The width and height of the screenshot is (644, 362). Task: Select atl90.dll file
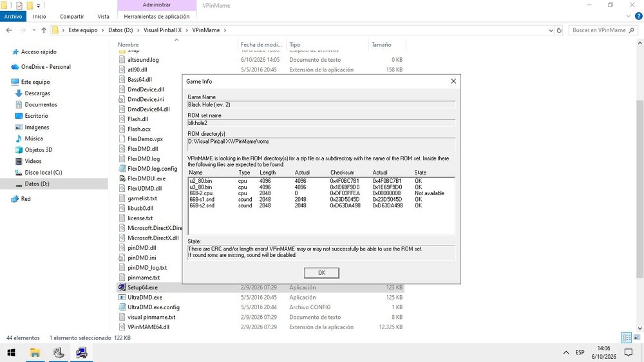point(137,70)
